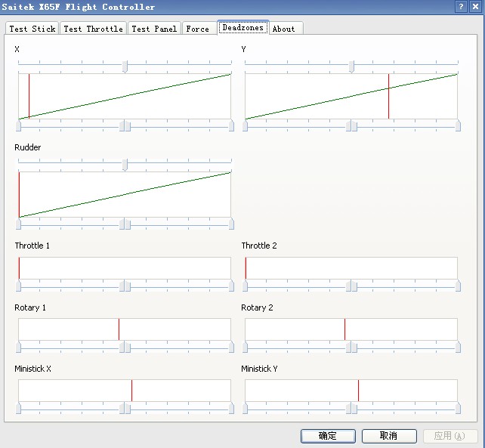
Task: Click the X axis left-end deadzone handle
Action: (19, 125)
